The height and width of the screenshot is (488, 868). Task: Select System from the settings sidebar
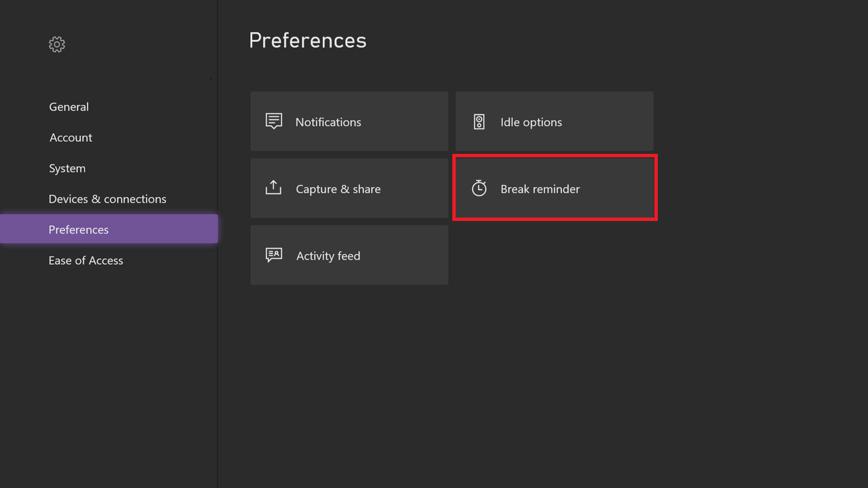67,169
